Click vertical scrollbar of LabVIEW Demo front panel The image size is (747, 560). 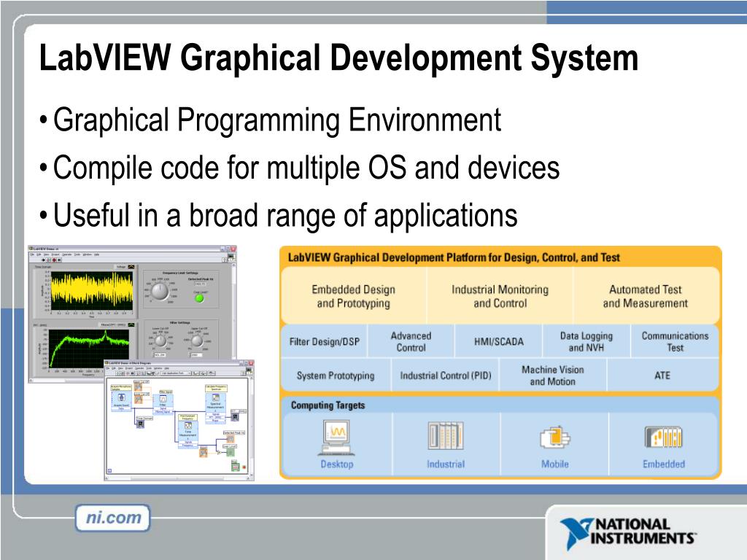[234, 311]
